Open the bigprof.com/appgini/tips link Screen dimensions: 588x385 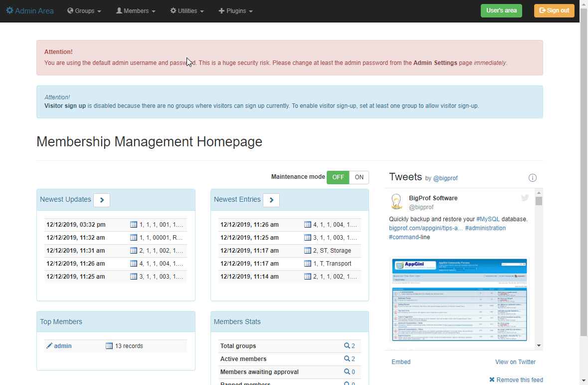tap(425, 228)
